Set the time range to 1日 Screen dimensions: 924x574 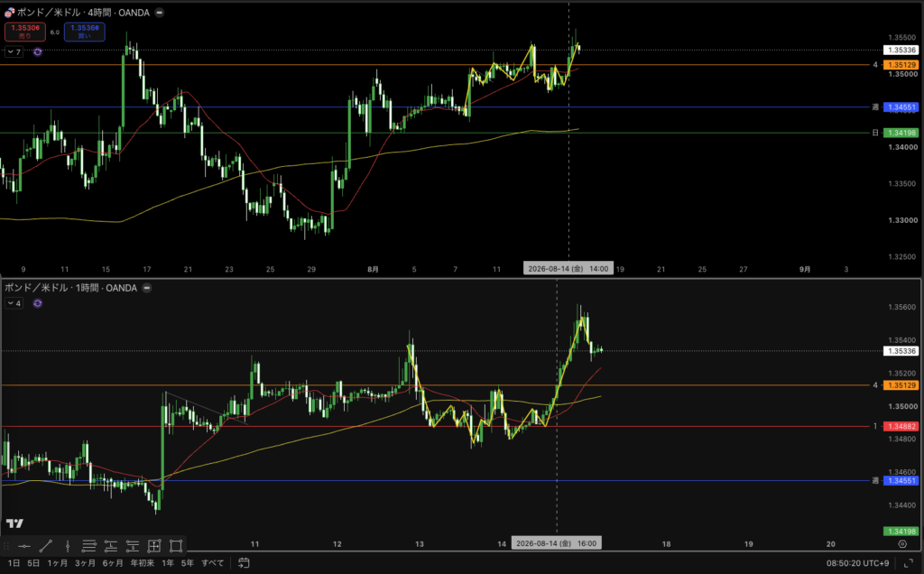14,563
